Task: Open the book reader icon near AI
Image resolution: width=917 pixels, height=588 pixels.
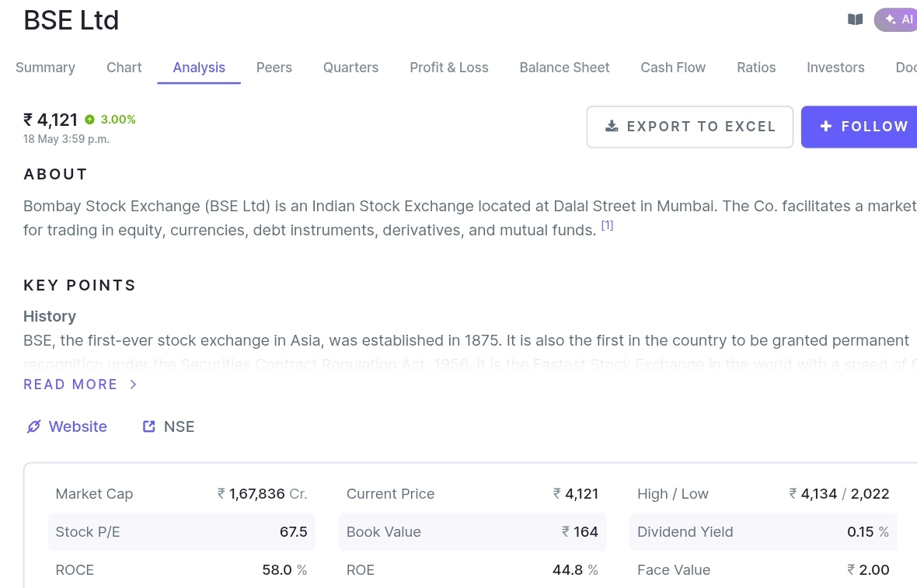Action: pos(855,20)
